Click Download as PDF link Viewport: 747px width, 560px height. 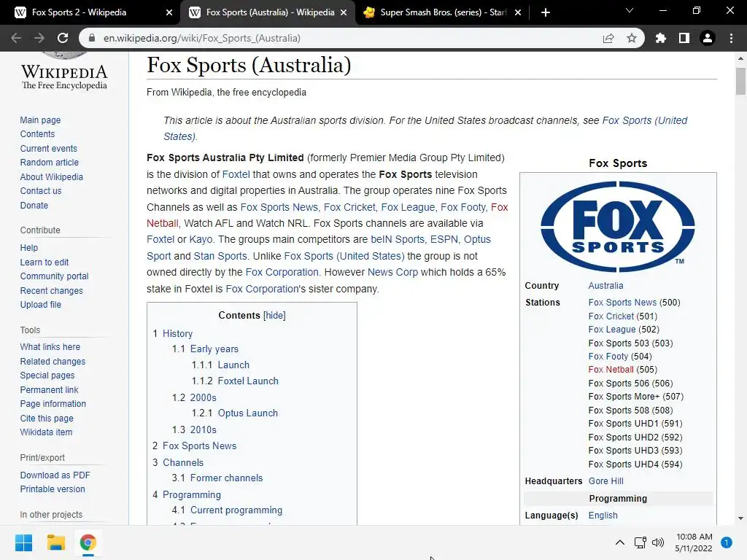click(55, 475)
